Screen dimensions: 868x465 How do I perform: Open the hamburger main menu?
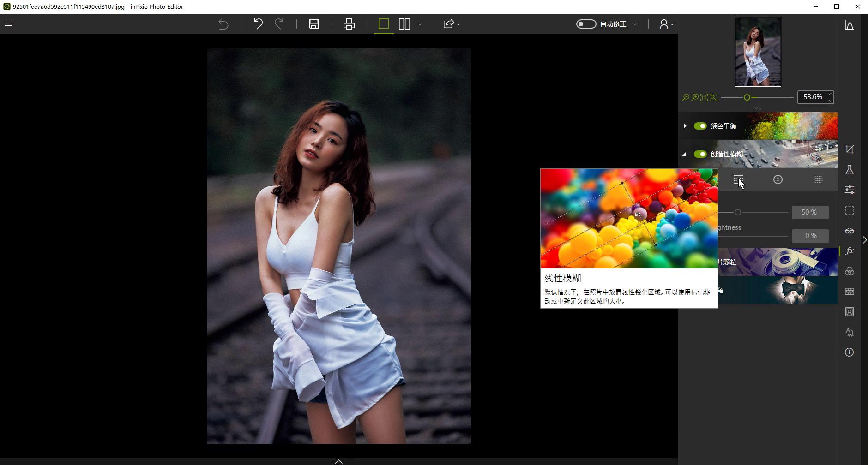[x=8, y=24]
